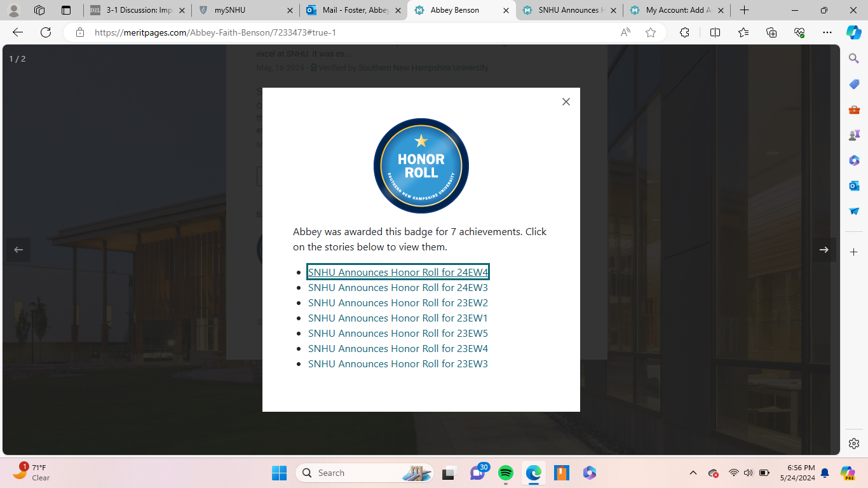The height and width of the screenshot is (488, 868).
Task: Open sidebar Shopping tag icon
Action: pyautogui.click(x=854, y=84)
